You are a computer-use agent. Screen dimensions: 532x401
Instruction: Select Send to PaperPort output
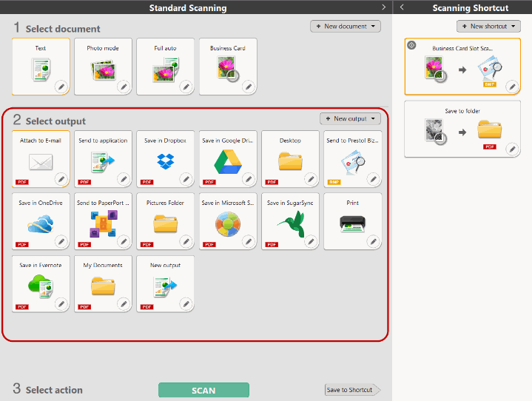(x=103, y=220)
